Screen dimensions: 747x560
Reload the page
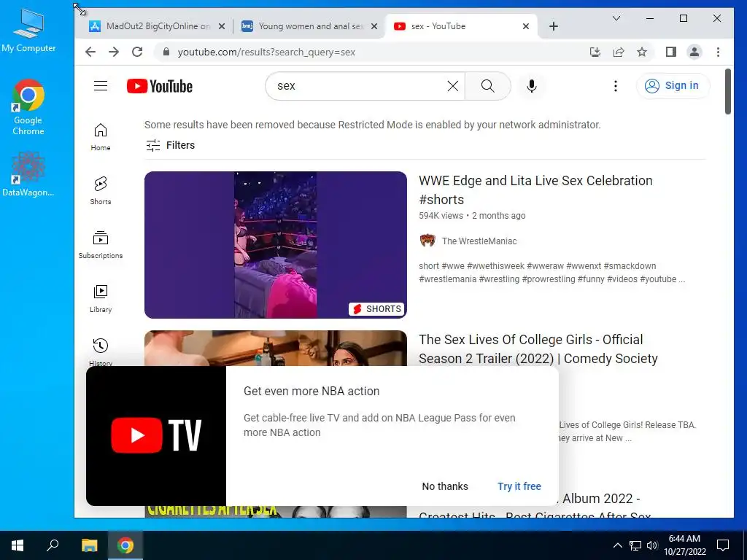(x=137, y=52)
